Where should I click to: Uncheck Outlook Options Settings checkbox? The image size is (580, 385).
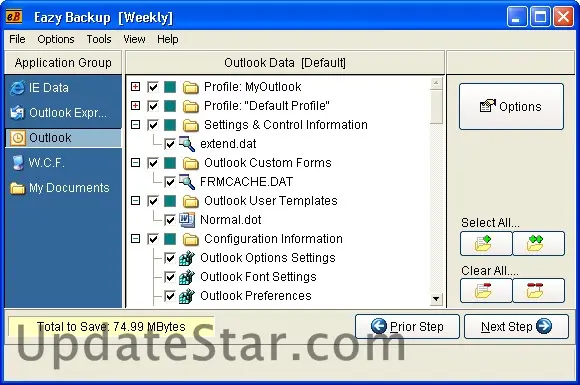[x=170, y=258]
